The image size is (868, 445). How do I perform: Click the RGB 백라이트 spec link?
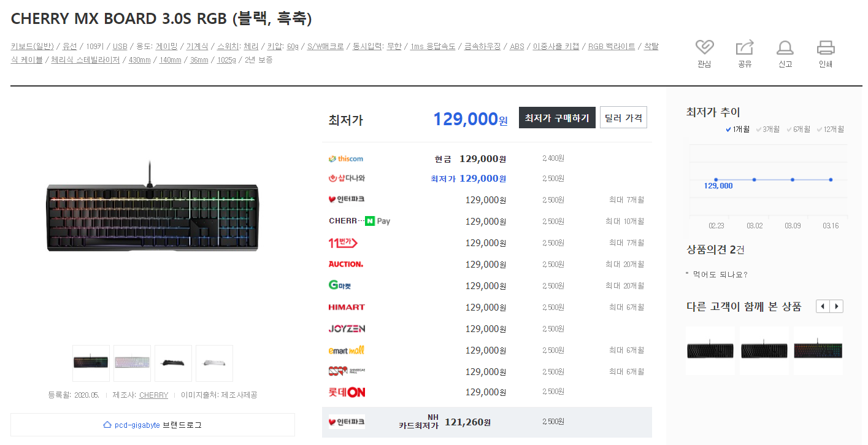612,46
